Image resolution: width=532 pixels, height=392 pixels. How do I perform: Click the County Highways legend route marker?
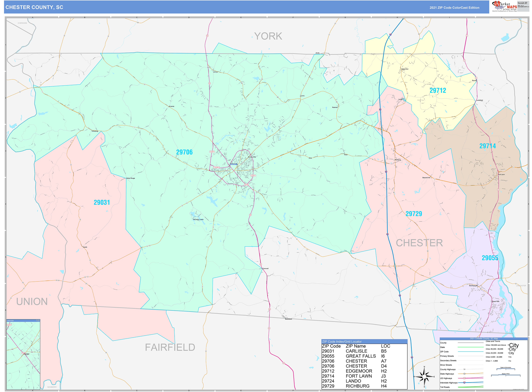click(x=464, y=369)
